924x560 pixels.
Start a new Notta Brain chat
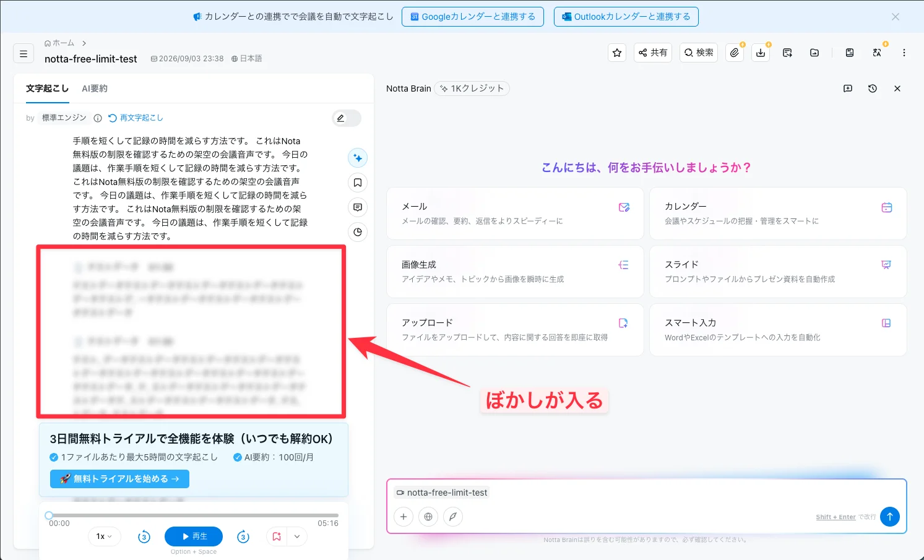pos(848,88)
